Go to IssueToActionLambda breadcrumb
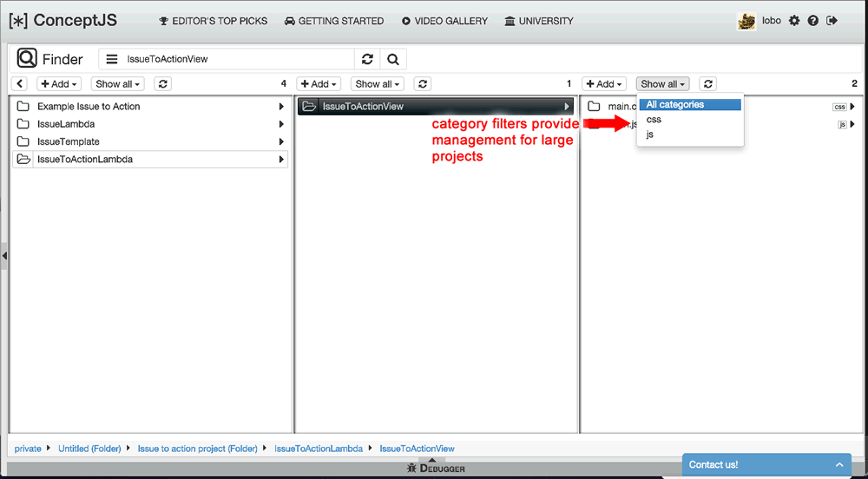 tap(319, 449)
